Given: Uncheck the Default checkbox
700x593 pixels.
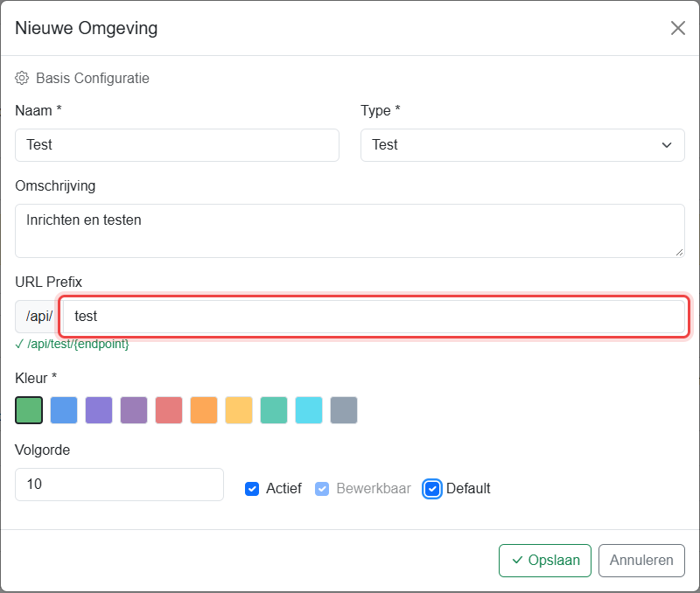Looking at the screenshot, I should [x=431, y=489].
